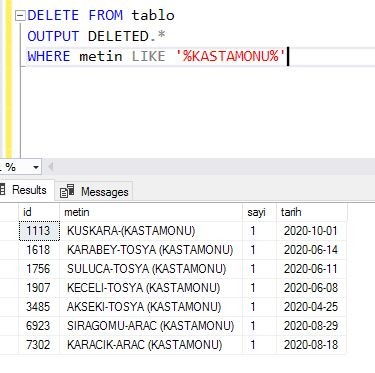Click the LIKE operator in the query
This screenshot has width=375, height=373.
(148, 56)
